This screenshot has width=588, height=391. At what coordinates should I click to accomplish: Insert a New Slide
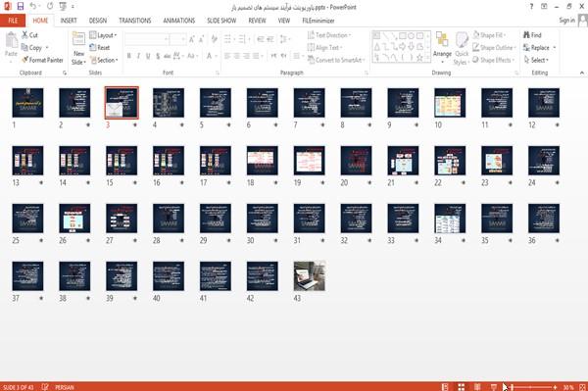78,49
